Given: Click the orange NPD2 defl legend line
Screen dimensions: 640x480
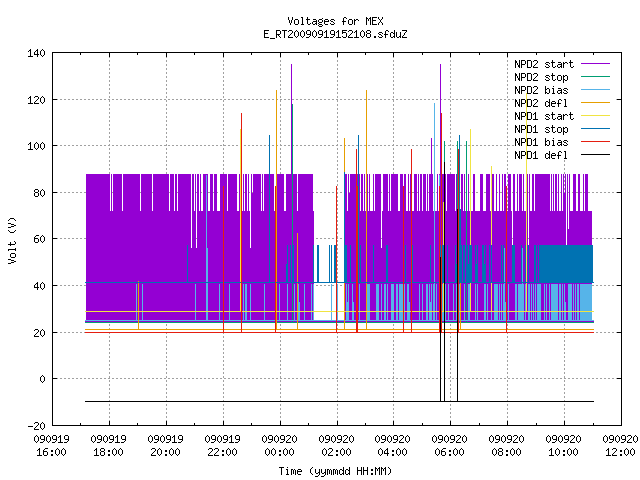Looking at the screenshot, I should click(596, 103).
